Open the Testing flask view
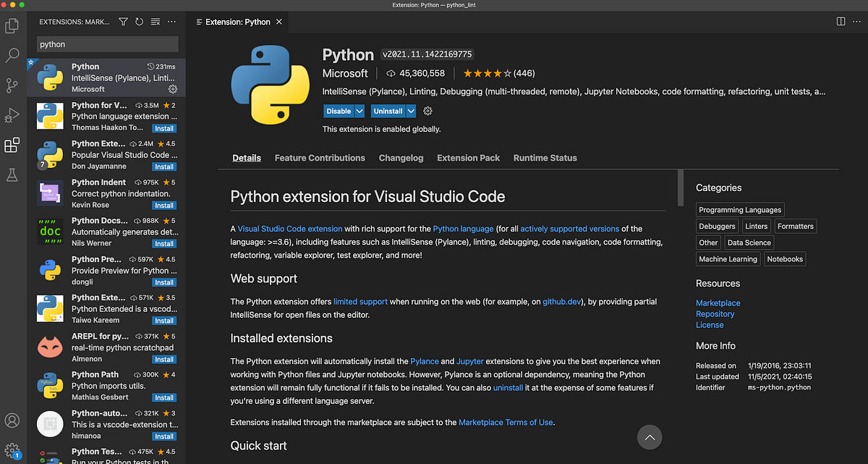Screen dimensions: 868x464 [x=12, y=174]
